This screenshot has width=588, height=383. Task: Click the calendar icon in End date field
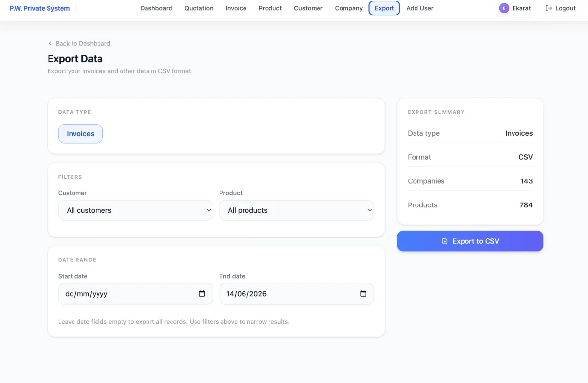[363, 294]
